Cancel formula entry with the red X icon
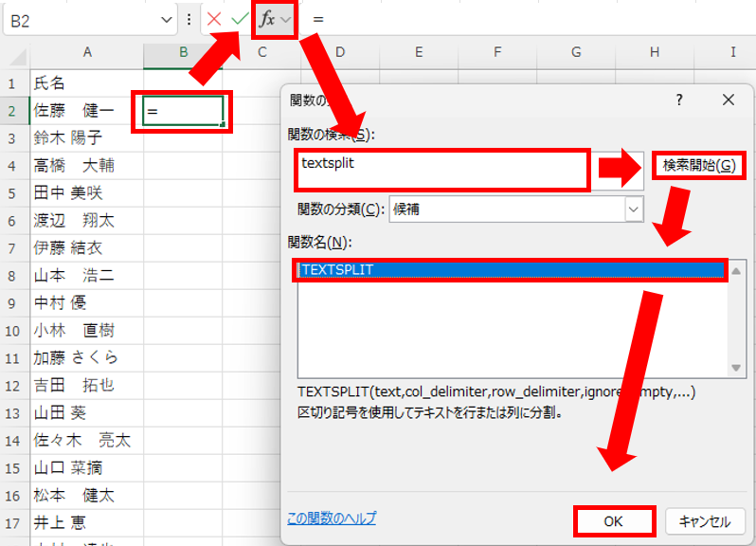The width and height of the screenshot is (756, 546). pyautogui.click(x=214, y=19)
